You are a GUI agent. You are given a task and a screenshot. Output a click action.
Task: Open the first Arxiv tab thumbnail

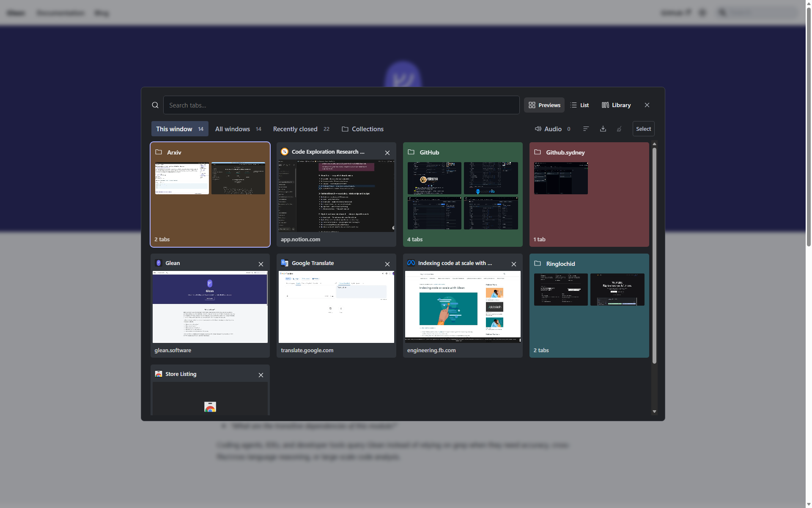point(182,178)
